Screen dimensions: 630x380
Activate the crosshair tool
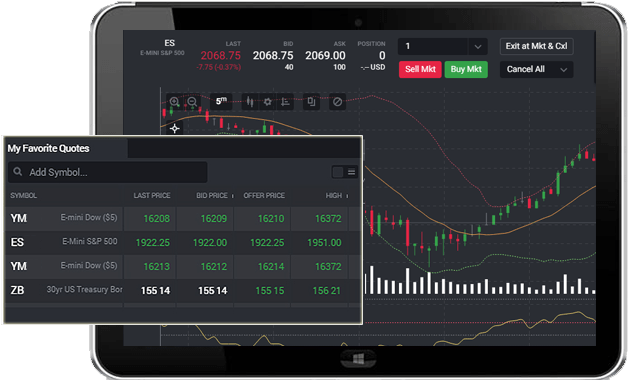coord(174,129)
